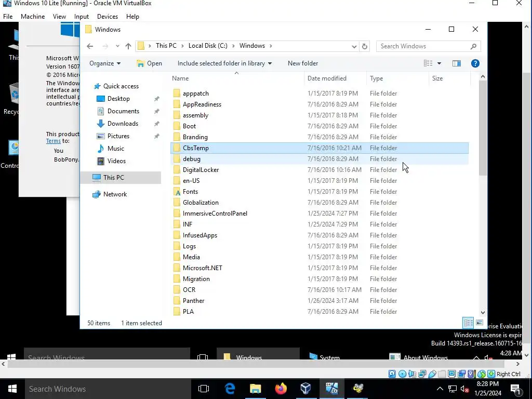This screenshot has height=399, width=532.
Task: Open VirtualBox View menu
Action: (x=59, y=16)
